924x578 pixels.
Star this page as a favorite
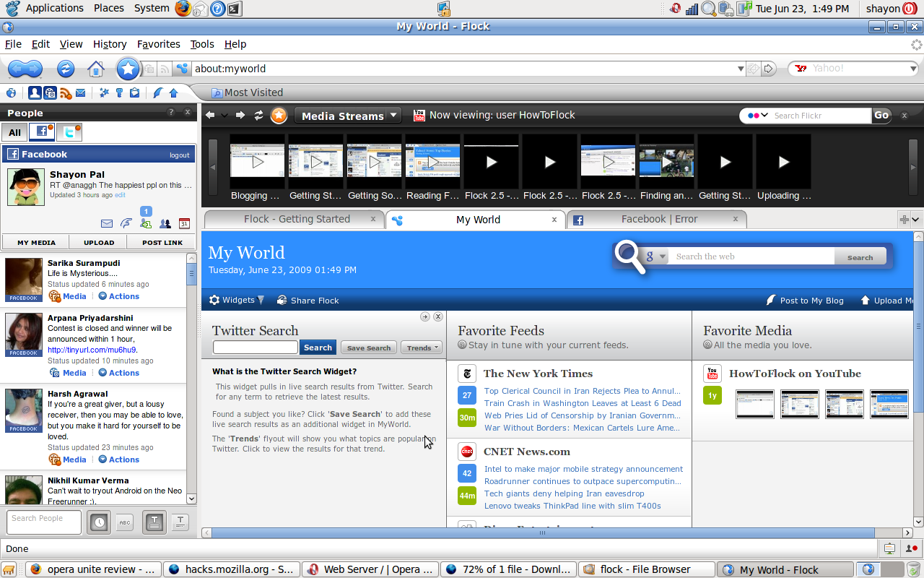coord(128,69)
